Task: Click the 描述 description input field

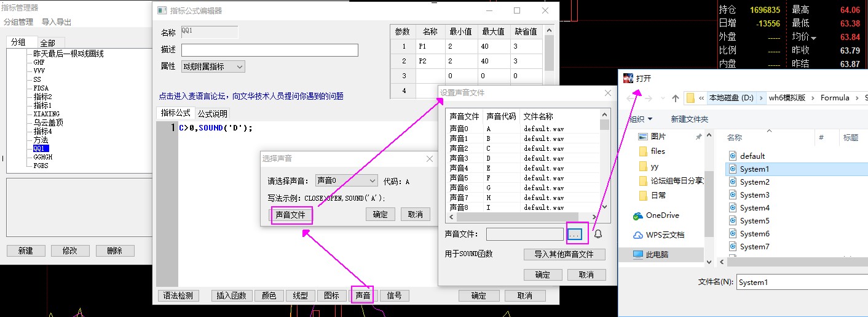Action: coord(269,50)
